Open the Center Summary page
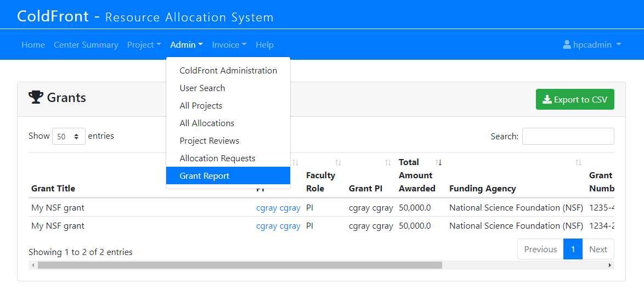Image resolution: width=644 pixels, height=289 pixels. pyautogui.click(x=86, y=45)
